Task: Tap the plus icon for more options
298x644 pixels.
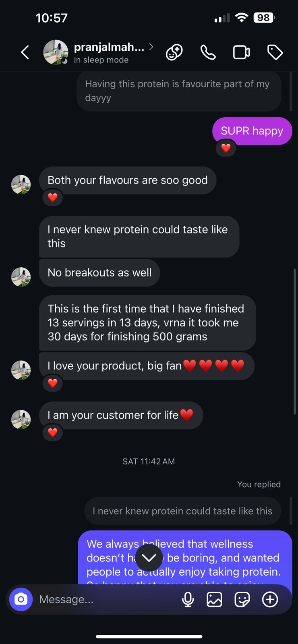Action: pos(270,599)
